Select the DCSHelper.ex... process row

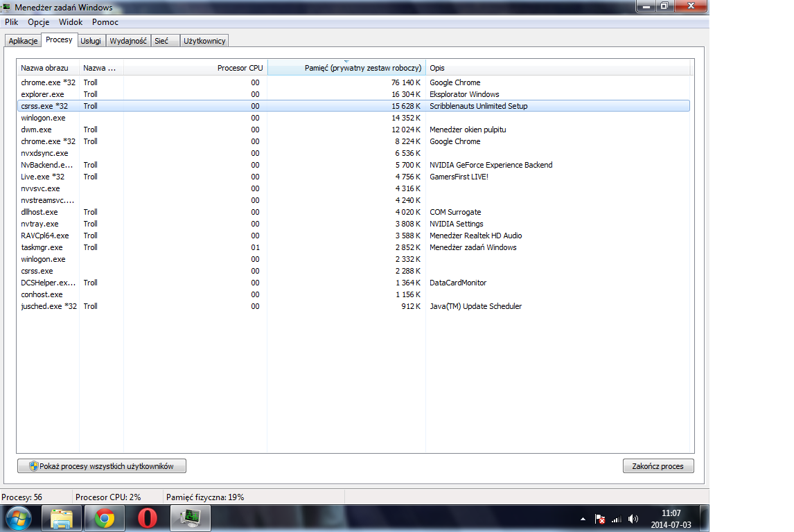tap(353, 283)
